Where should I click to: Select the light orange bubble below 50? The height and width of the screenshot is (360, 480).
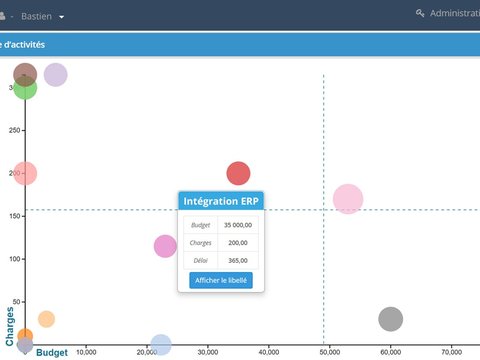coord(46,319)
